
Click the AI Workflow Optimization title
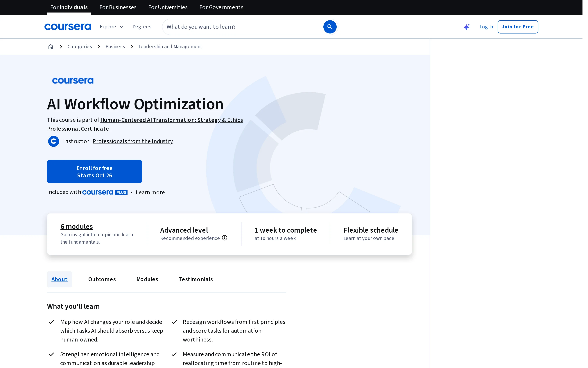pos(135,104)
